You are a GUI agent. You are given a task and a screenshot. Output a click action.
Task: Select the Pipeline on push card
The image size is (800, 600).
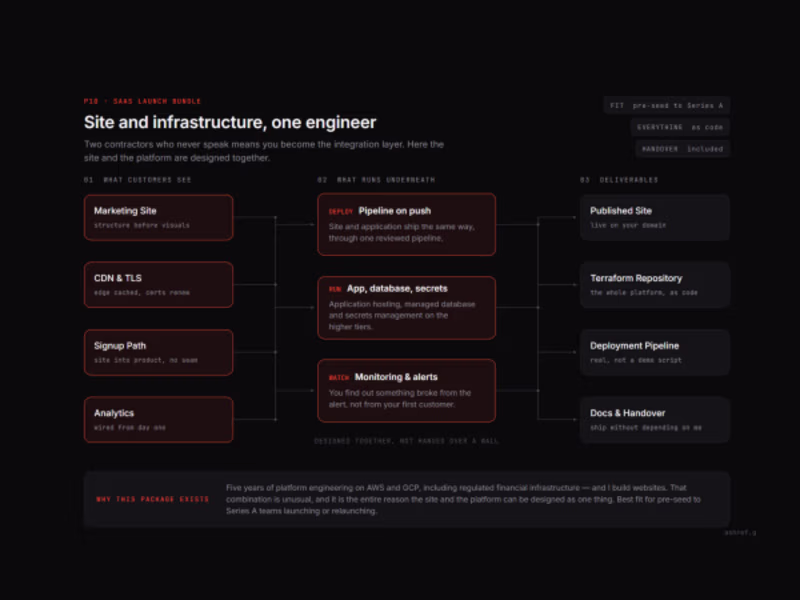(406, 224)
